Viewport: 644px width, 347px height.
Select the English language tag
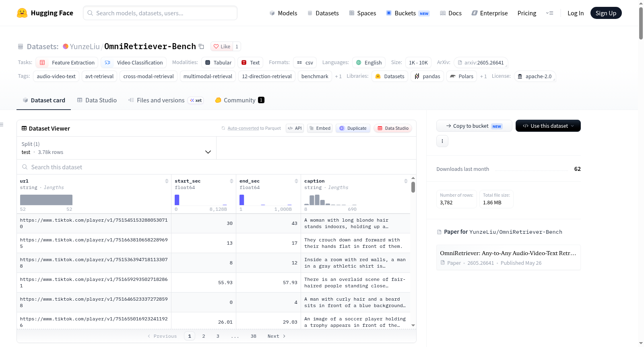pos(369,62)
